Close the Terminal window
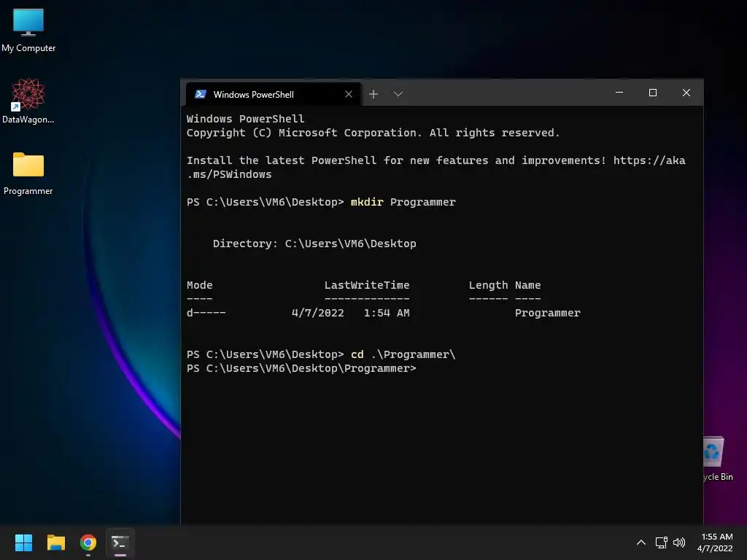Viewport: 747px width, 560px height. [686, 93]
